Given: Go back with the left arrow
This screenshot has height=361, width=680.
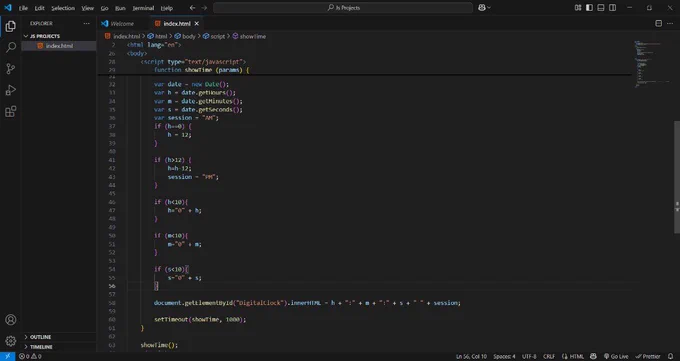Looking at the screenshot, I should pos(192,8).
